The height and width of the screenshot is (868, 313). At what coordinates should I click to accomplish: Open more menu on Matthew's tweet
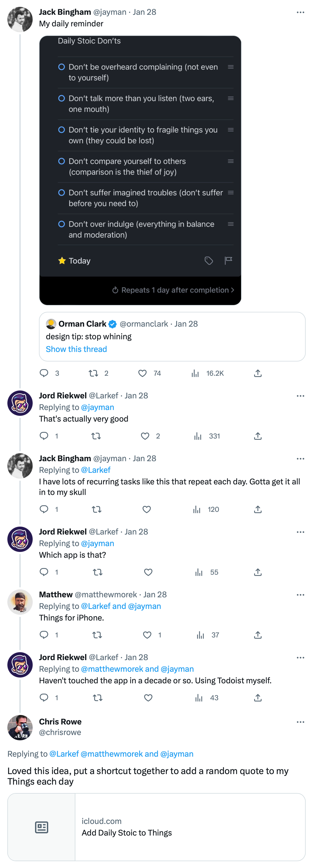(300, 595)
